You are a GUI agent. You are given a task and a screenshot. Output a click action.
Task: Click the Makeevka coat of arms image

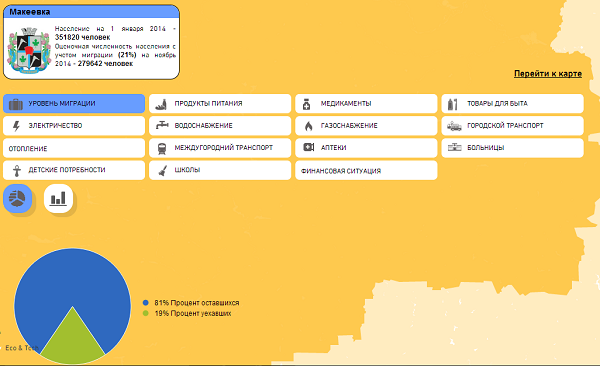(29, 50)
